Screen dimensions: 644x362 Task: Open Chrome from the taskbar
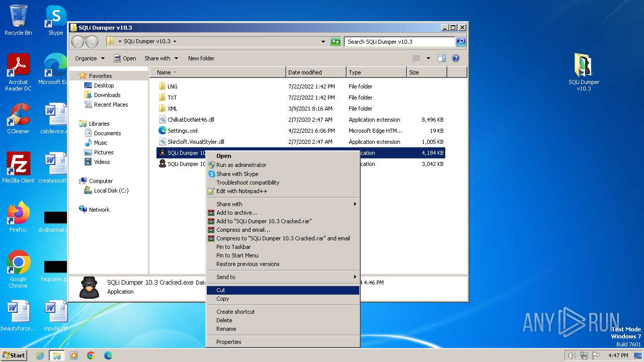[91, 355]
